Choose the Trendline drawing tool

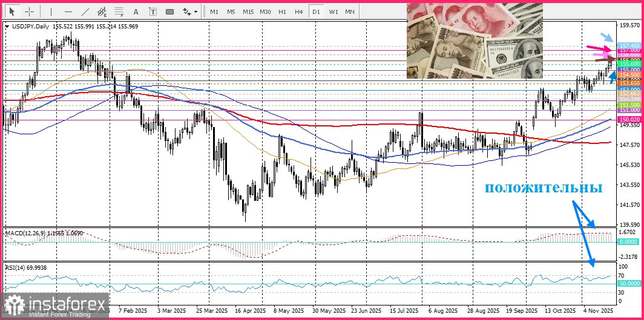click(x=85, y=11)
